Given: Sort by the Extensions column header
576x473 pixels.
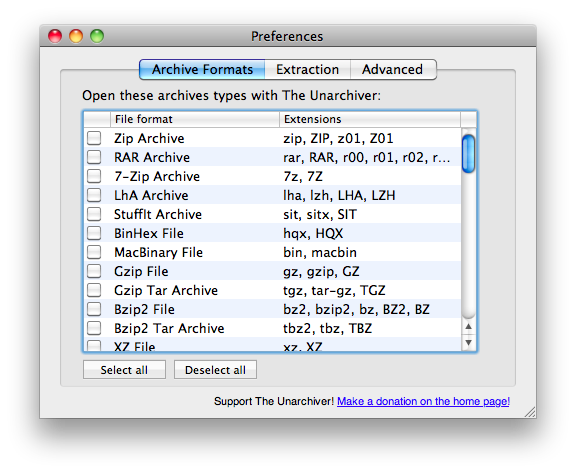Looking at the screenshot, I should 370,119.
